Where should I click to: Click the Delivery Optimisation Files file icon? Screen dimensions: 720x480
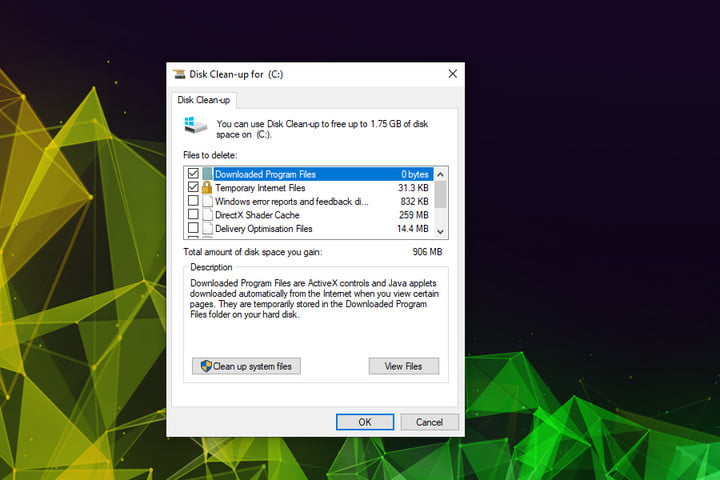tap(208, 228)
